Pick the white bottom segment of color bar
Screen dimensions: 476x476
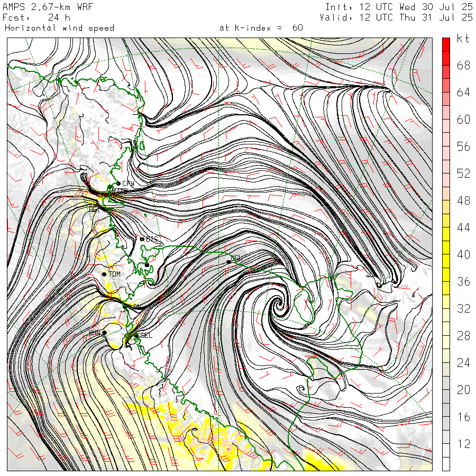point(446,464)
